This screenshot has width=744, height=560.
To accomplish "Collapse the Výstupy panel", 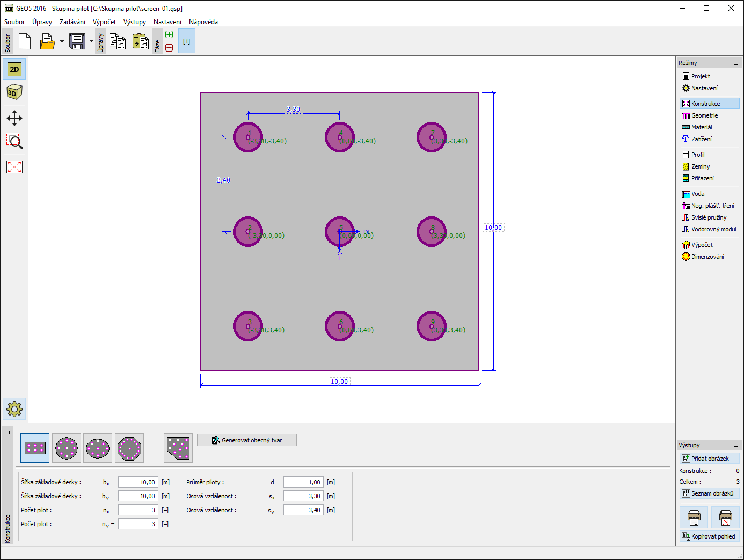I will click(x=736, y=446).
